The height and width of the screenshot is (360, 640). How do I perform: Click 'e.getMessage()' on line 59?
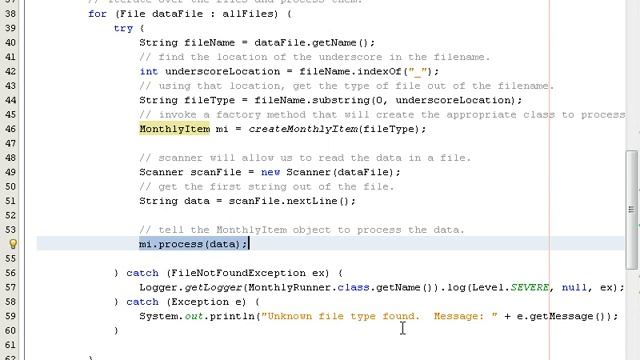pyautogui.click(x=563, y=316)
